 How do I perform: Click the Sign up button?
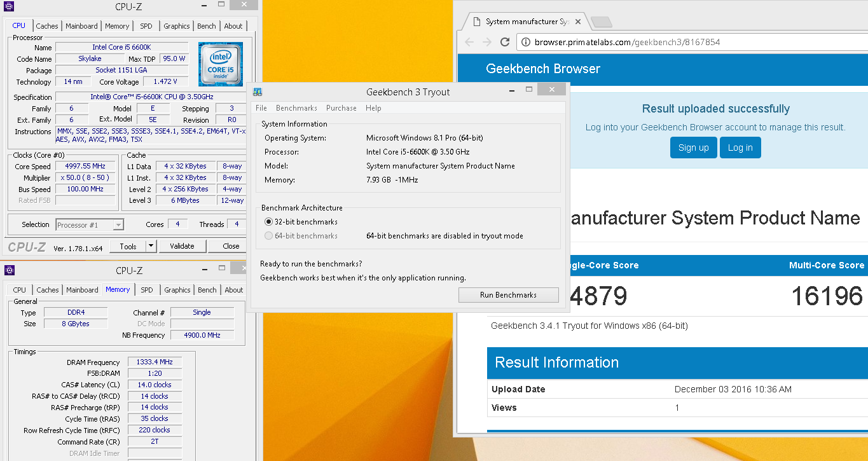[x=693, y=148]
